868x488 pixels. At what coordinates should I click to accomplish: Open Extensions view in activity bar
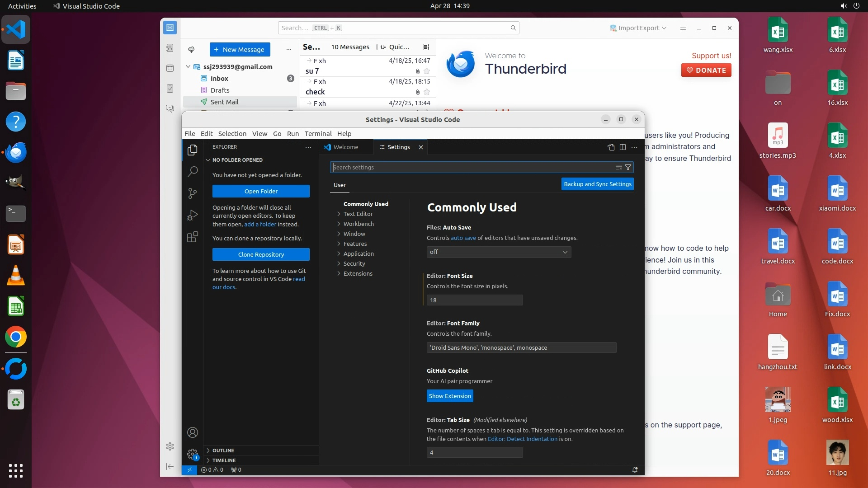[193, 237]
